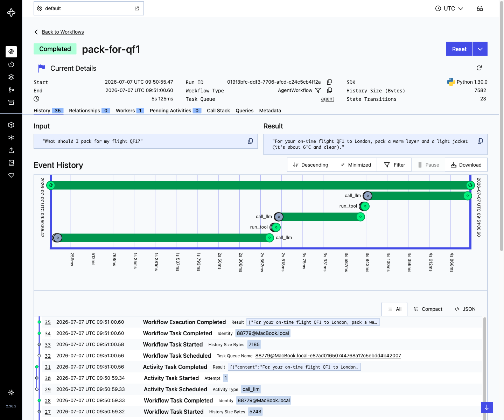Open Batch operations via the layers icon
The image size is (504, 420).
11,77
